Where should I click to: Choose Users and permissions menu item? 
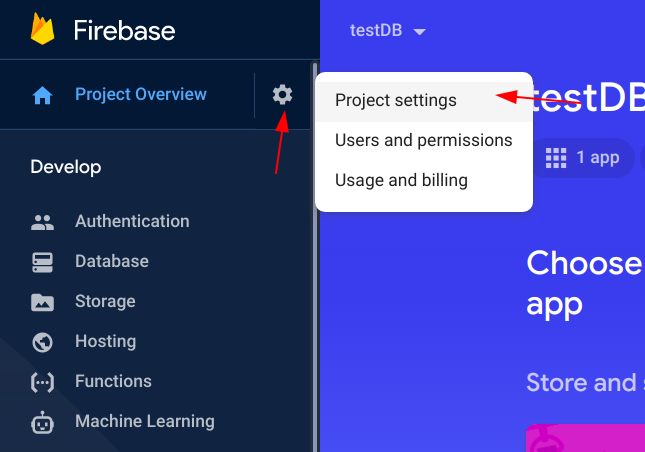(x=424, y=141)
